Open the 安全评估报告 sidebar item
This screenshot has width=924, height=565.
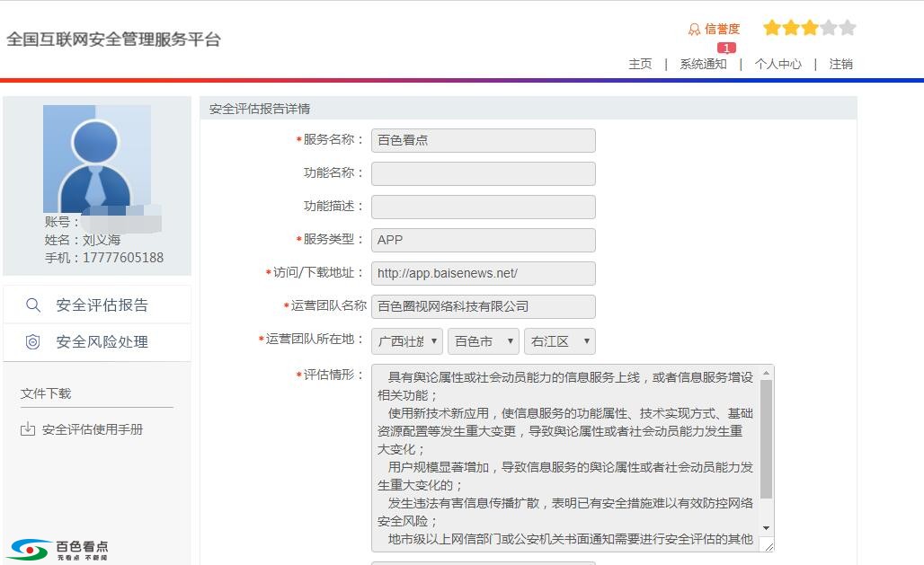point(97,305)
